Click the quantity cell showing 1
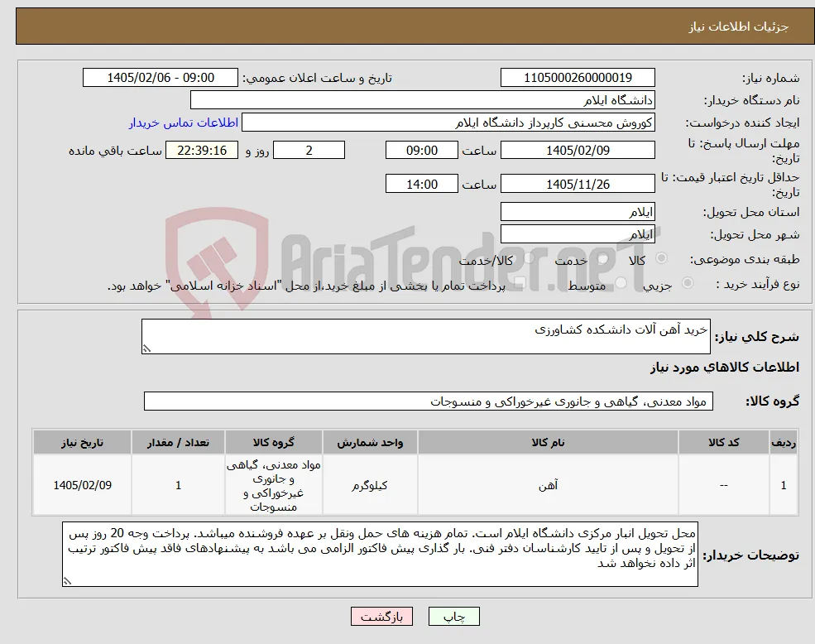 (178, 485)
